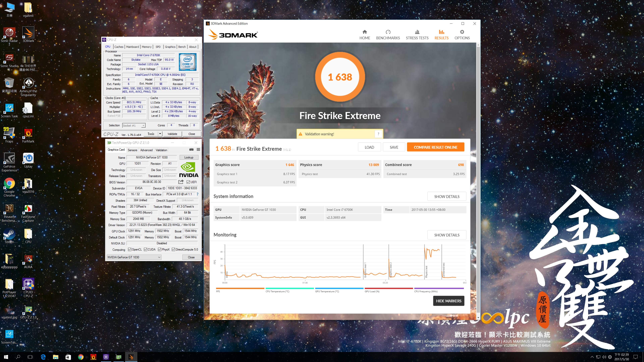The height and width of the screenshot is (362, 644).
Task: Click the BIOS version share/export icon in GPU-Z
Action: click(x=181, y=182)
